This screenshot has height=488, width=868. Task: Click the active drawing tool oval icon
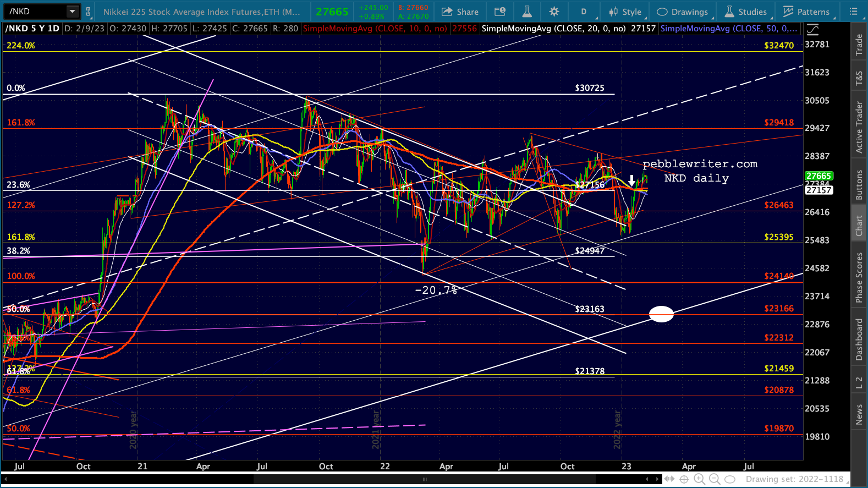(x=730, y=479)
